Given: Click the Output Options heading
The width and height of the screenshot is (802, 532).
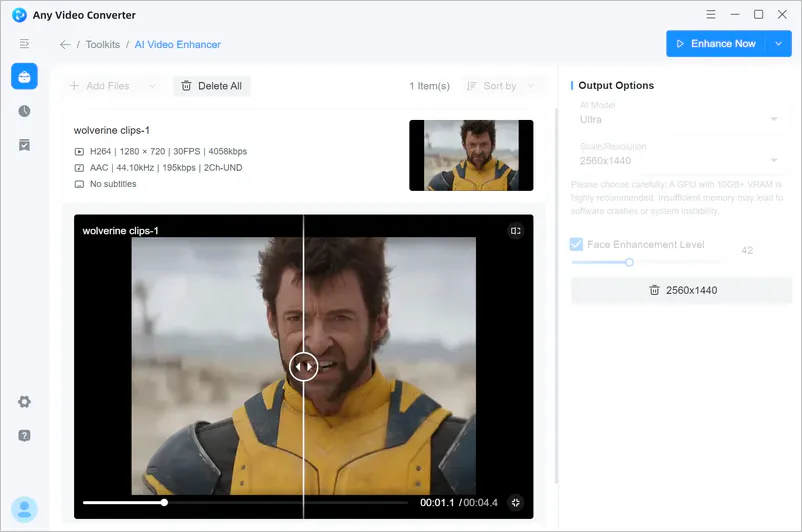Looking at the screenshot, I should pos(616,85).
